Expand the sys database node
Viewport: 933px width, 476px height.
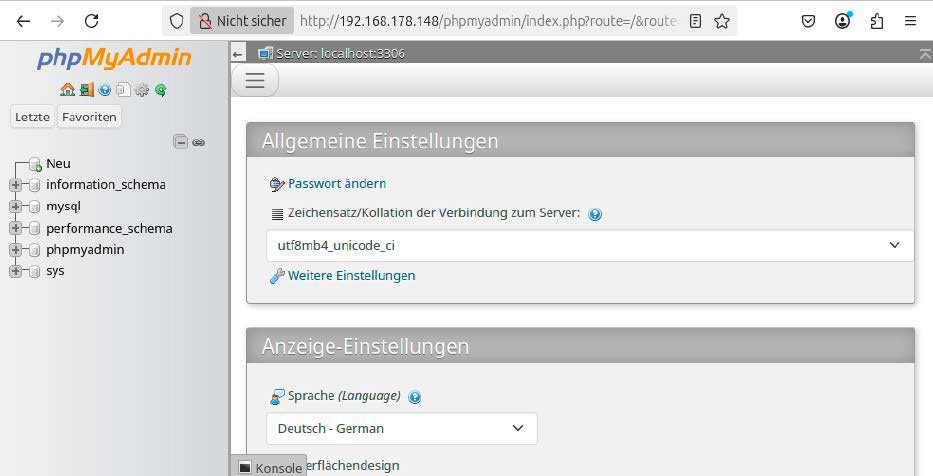coord(15,271)
